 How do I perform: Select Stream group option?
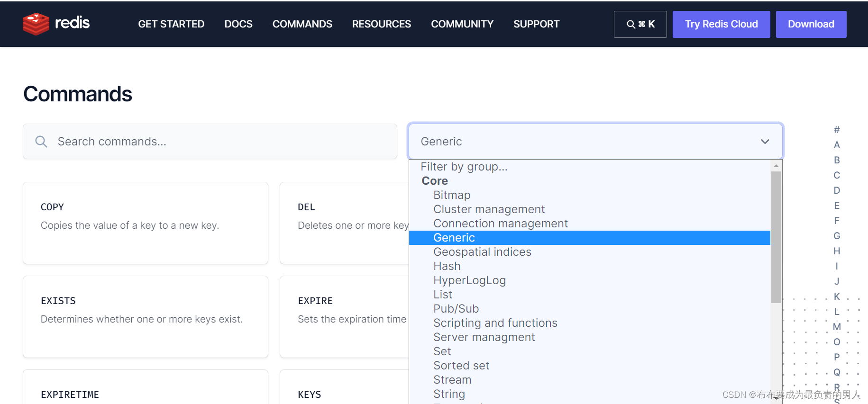[x=590, y=380]
